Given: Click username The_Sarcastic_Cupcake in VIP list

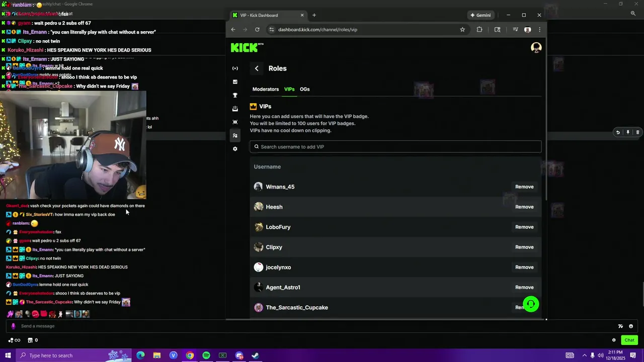Looking at the screenshot, I should coord(297,307).
